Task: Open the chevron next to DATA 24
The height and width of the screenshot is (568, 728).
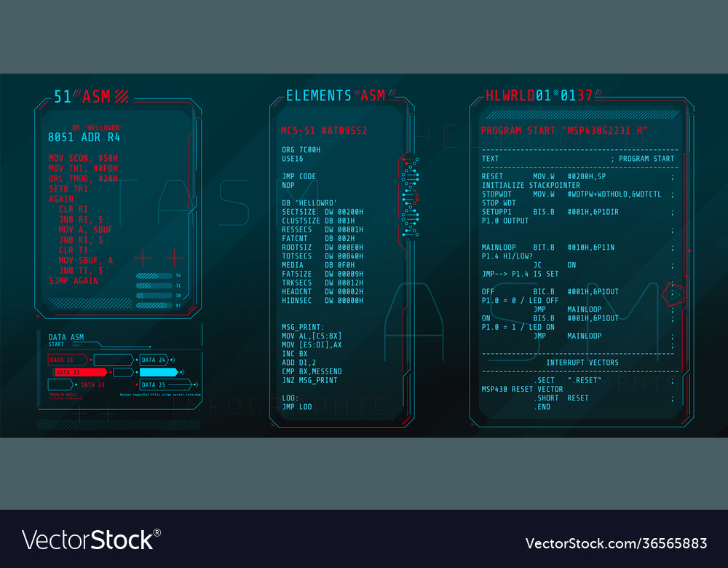Action: coord(173,359)
